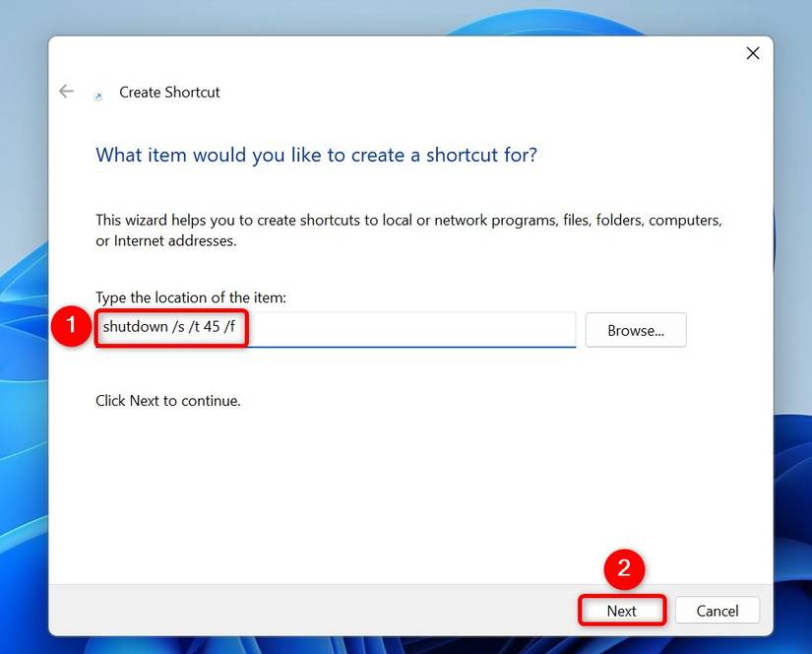The image size is (812, 654).
Task: Click the shortcut icon beside Create Shortcut
Action: point(97,96)
